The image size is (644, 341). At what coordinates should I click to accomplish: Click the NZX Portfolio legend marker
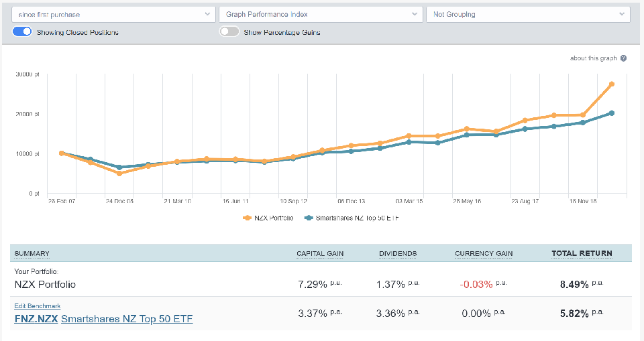(247, 218)
